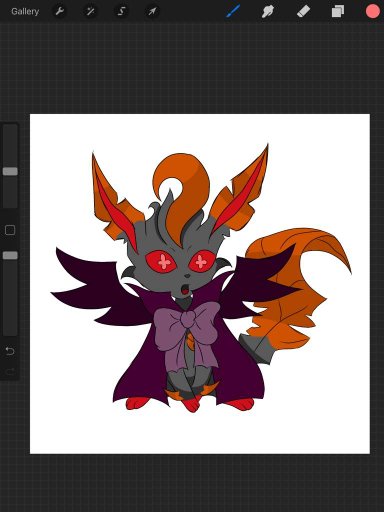Open the Gallery view
This screenshot has height=512, width=384.
coord(25,12)
